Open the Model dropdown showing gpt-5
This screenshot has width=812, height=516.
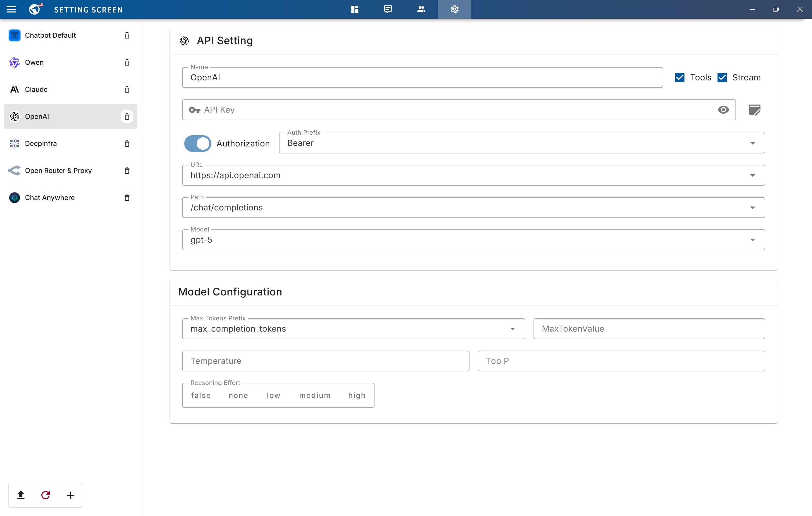coord(752,240)
